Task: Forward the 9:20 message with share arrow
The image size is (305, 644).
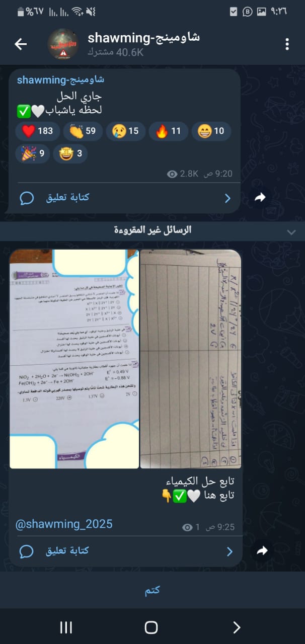Action: [260, 198]
